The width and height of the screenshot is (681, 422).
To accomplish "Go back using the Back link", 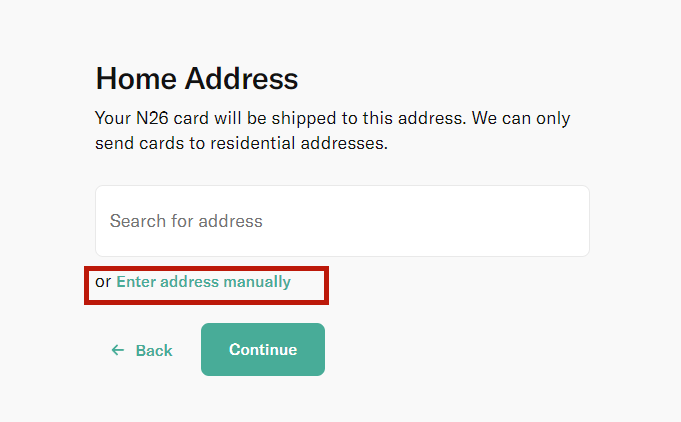I will tap(142, 350).
